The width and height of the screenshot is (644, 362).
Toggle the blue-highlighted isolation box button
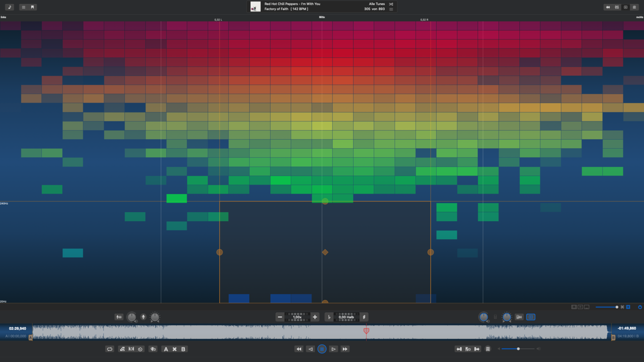tap(531, 317)
